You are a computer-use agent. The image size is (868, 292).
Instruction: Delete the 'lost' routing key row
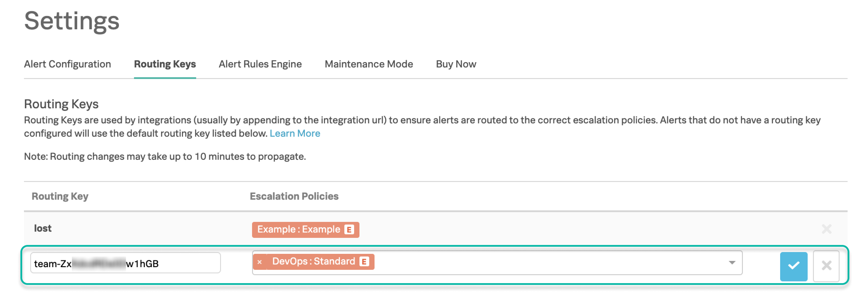point(826,229)
